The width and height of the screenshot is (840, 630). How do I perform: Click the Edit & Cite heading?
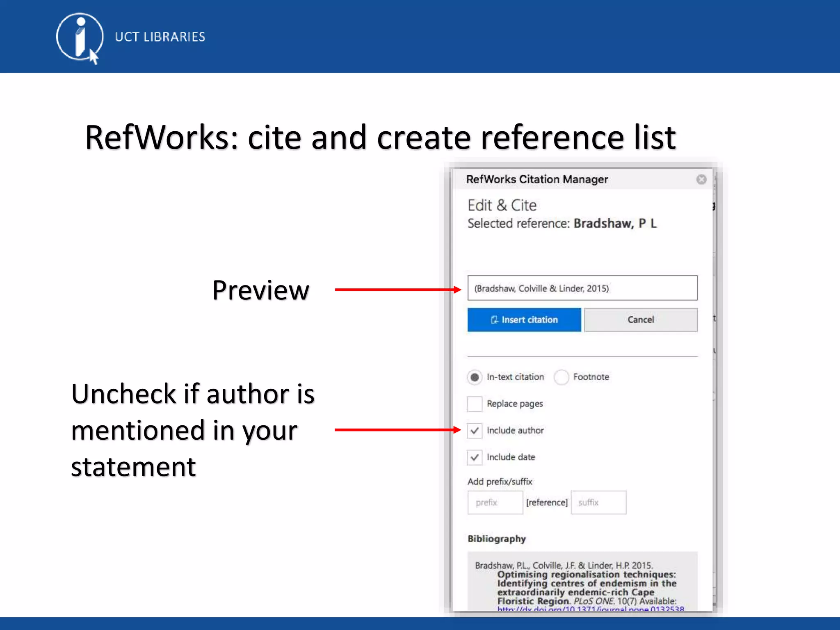tap(502, 205)
